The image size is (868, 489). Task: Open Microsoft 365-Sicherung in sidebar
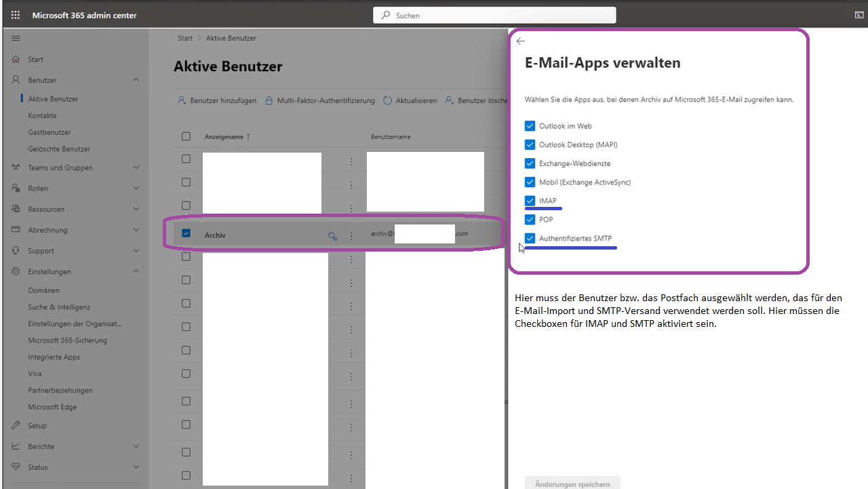tap(68, 340)
